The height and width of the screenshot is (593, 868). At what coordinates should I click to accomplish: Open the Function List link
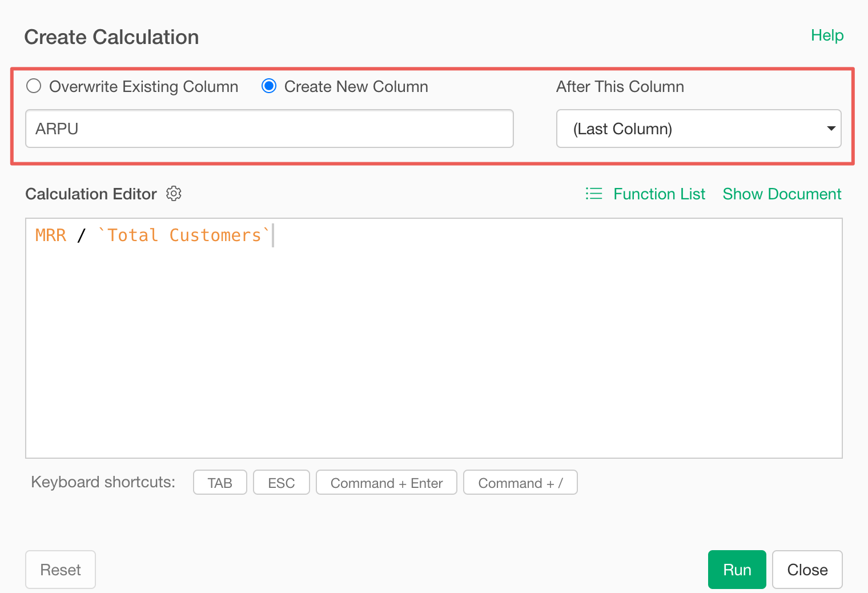[x=659, y=194]
